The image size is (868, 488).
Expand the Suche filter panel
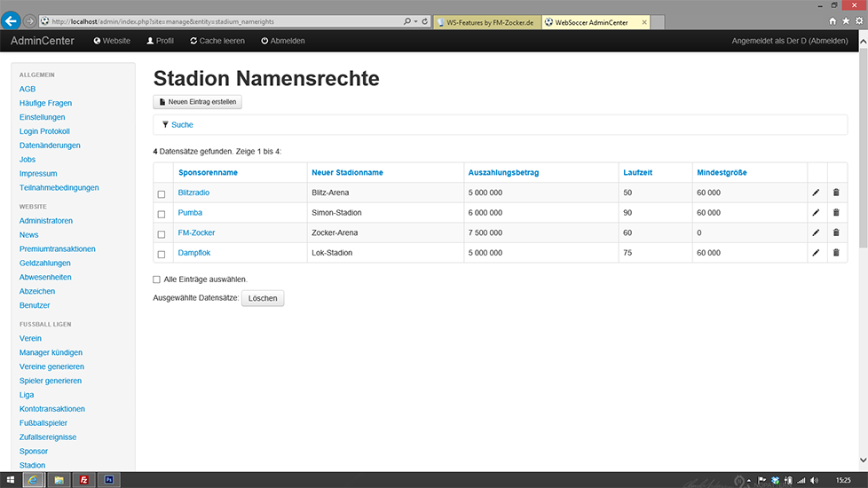click(182, 125)
